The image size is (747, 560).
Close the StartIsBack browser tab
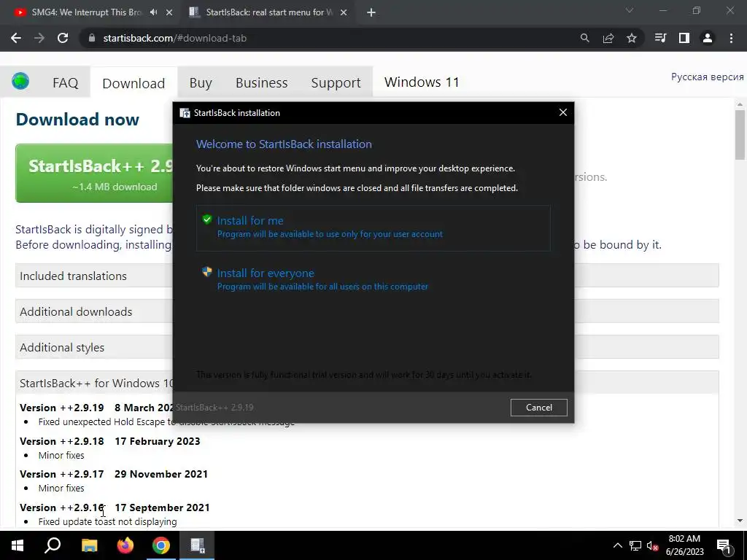click(x=344, y=12)
